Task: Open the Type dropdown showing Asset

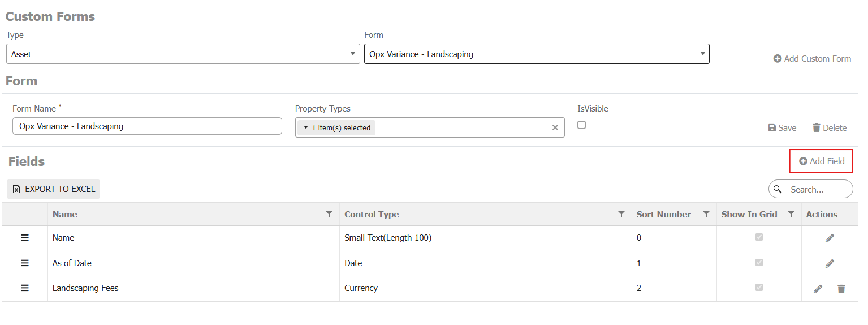Action: point(183,54)
